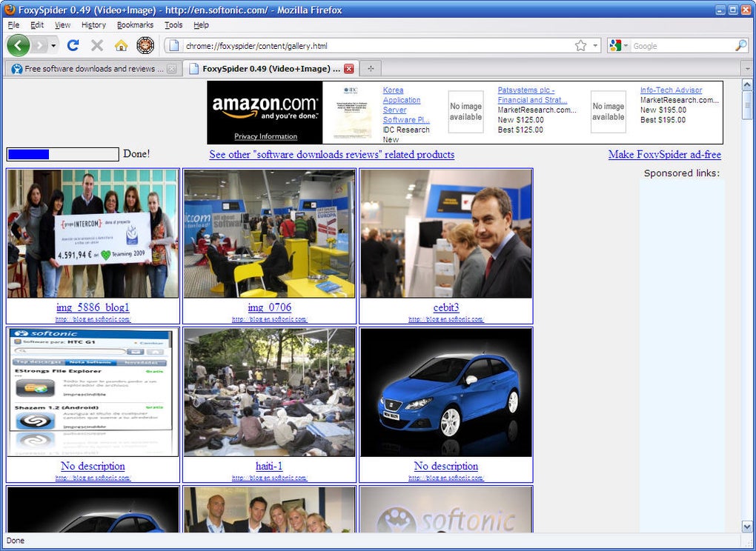Click the search magnifier icon
Viewport: 756px width, 551px height.
(x=740, y=46)
